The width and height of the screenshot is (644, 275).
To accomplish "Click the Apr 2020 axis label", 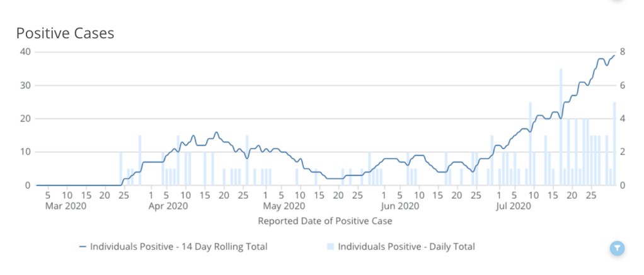I will click(169, 206).
